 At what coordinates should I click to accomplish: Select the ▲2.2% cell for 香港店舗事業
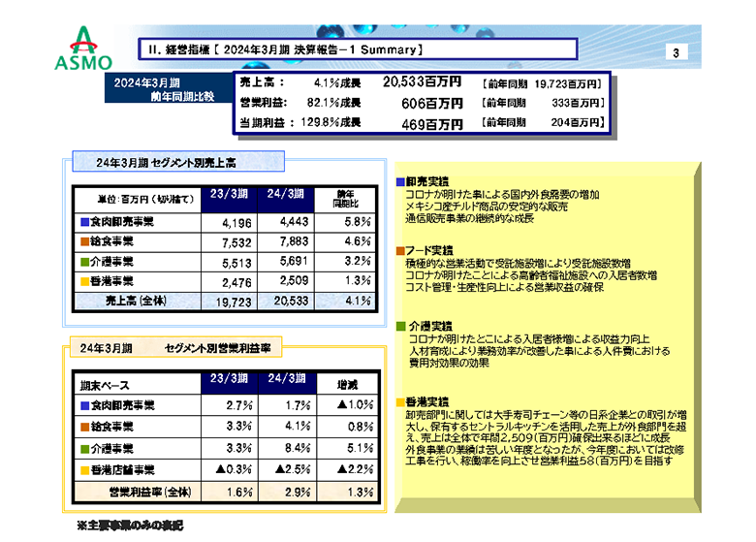pos(347,469)
